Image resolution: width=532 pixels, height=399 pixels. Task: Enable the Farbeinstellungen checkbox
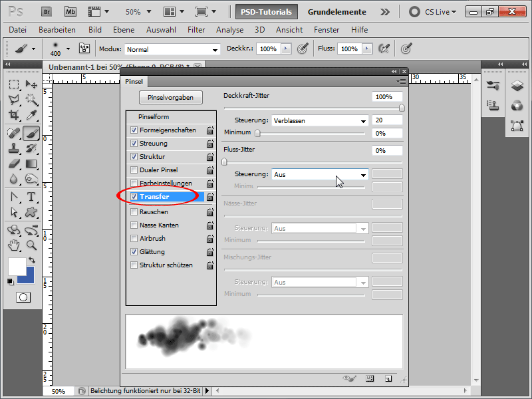134,184
